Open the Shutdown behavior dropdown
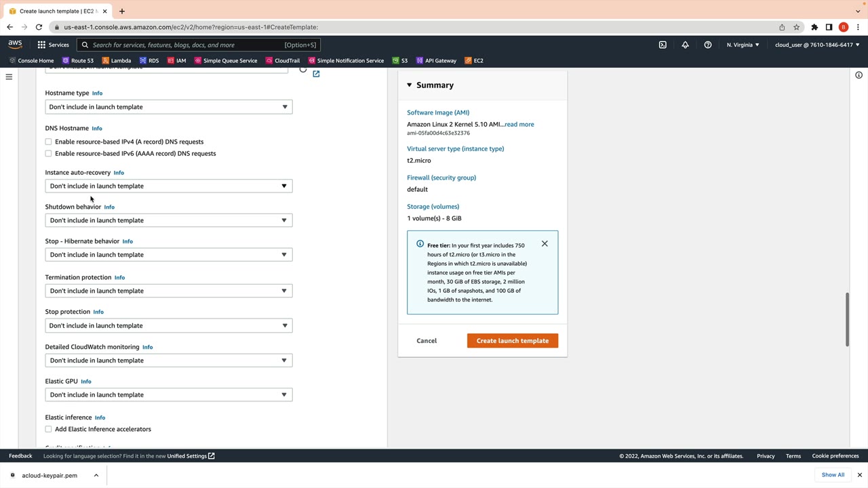This screenshot has width=868, height=488. [169, 220]
